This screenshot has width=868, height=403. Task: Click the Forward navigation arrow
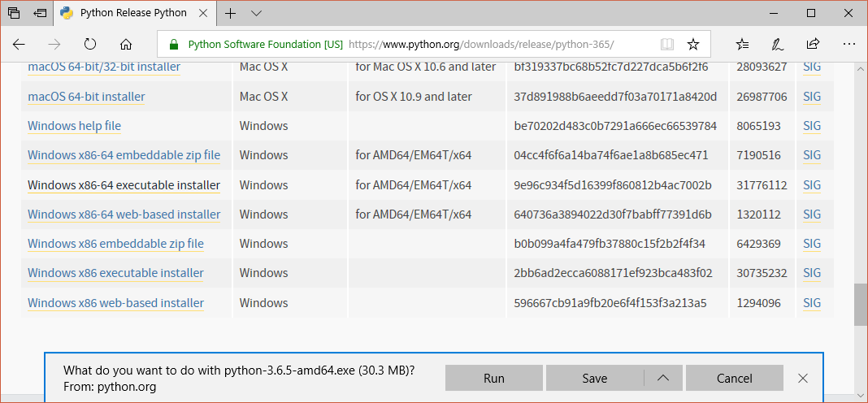click(x=54, y=45)
